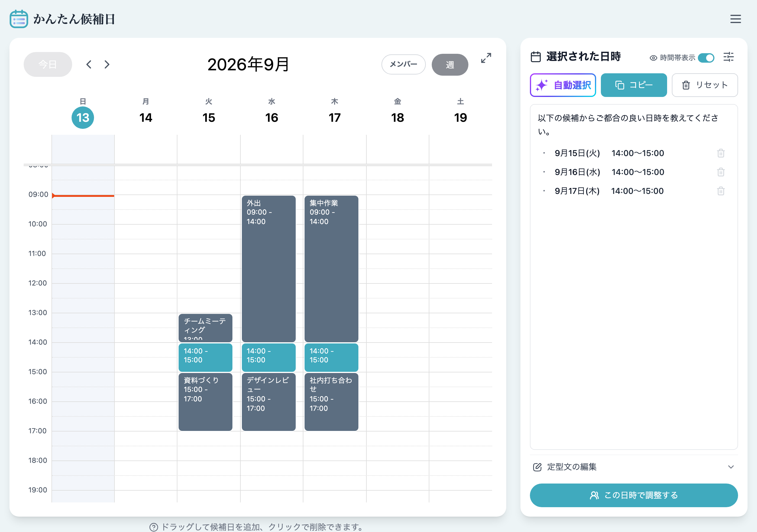Click the candidate message intro text
757x532 pixels.
[x=628, y=125]
